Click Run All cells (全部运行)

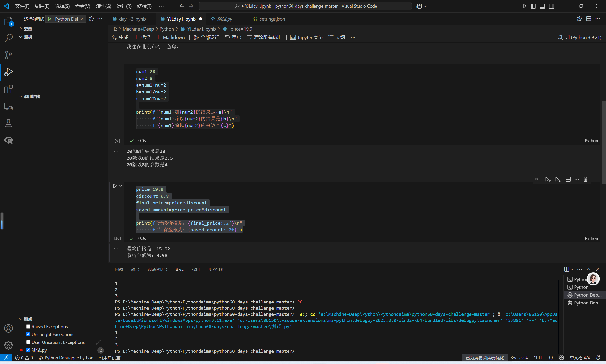pos(206,37)
